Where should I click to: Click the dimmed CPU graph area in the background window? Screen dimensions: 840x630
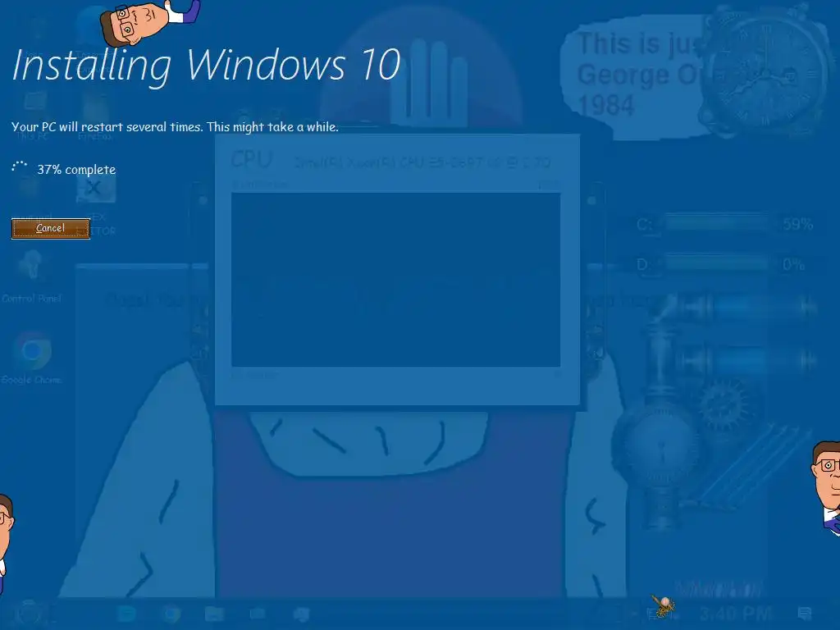pos(396,280)
